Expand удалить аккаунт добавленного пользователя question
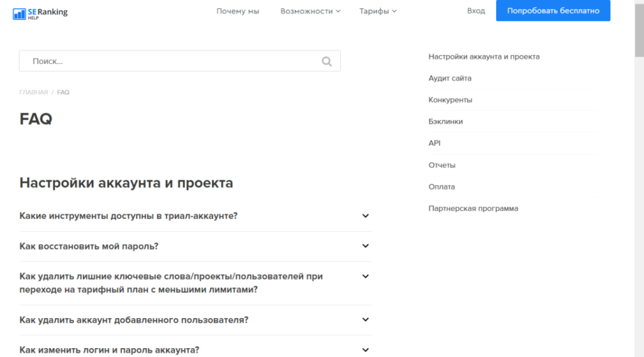644x357 pixels. pos(195,320)
